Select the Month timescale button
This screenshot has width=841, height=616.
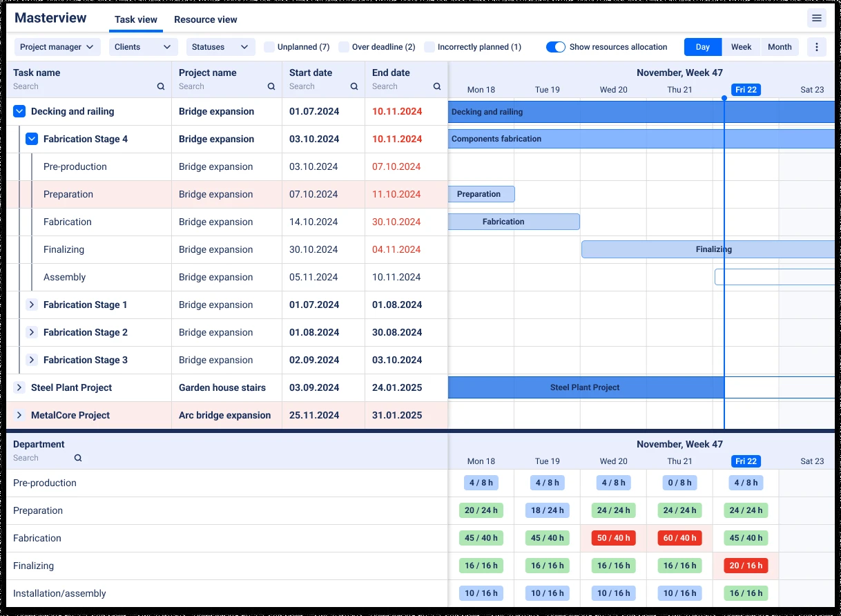tap(780, 47)
